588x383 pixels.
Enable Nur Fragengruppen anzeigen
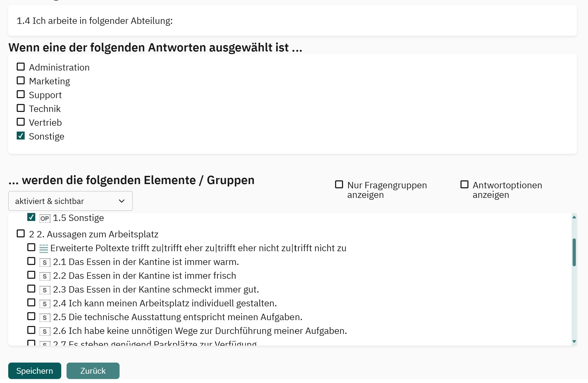[x=339, y=185]
